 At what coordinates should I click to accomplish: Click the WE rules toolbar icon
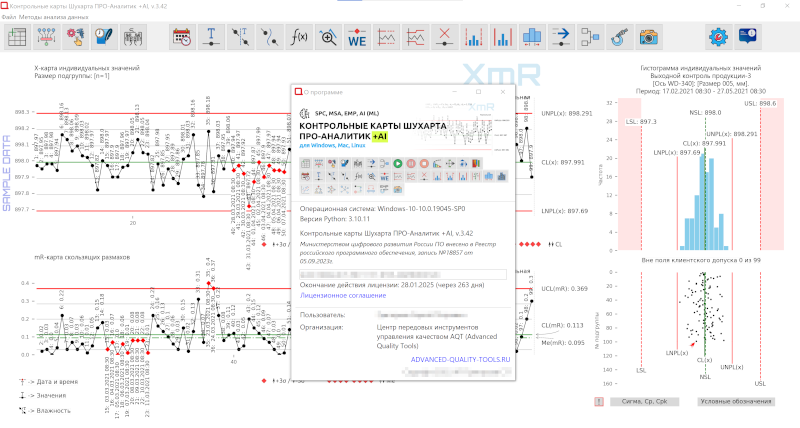[357, 39]
